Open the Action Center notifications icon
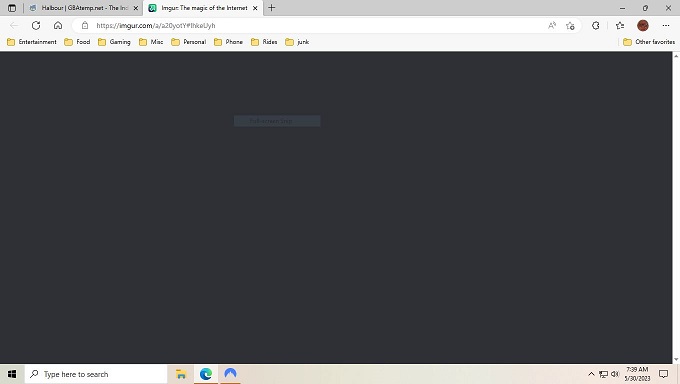 point(664,374)
